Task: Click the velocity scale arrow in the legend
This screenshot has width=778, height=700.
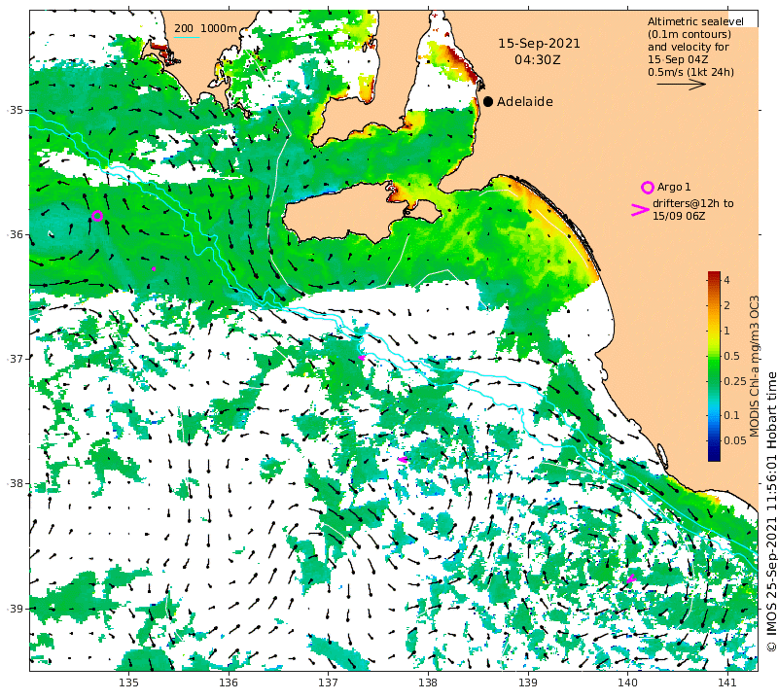Action: [682, 85]
